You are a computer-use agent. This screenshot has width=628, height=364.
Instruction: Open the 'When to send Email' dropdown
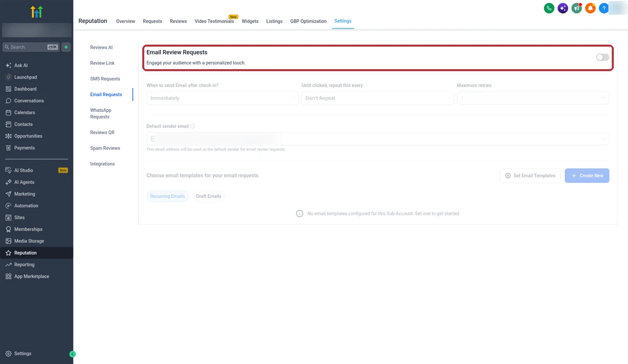(x=222, y=98)
